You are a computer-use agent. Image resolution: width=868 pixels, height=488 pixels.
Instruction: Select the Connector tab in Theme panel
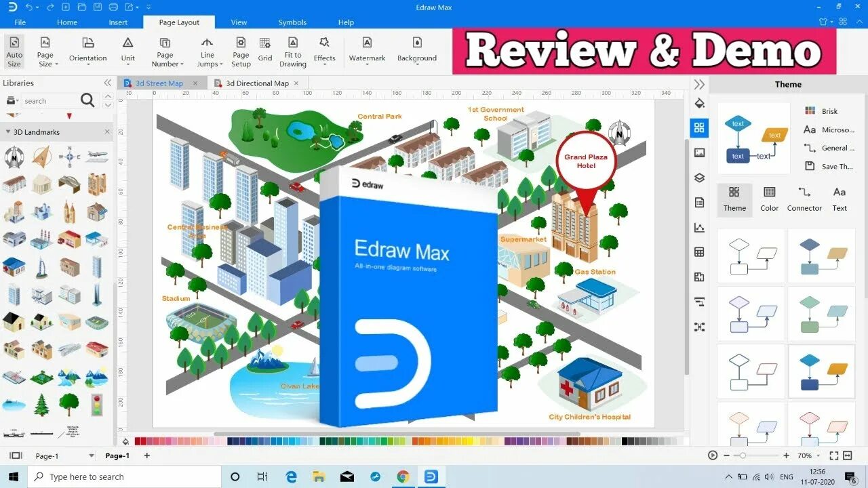804,200
